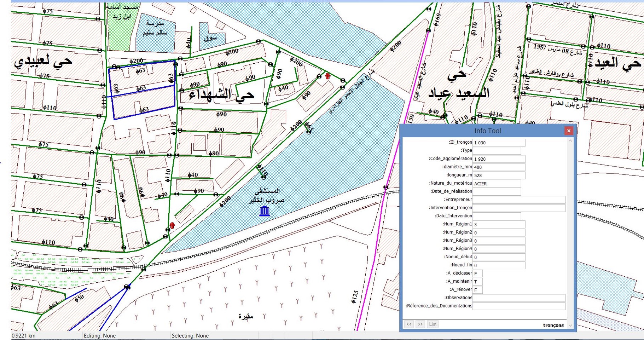Click the 0,9221 km zoom status field
This screenshot has width=644, height=340.
coord(24,335)
